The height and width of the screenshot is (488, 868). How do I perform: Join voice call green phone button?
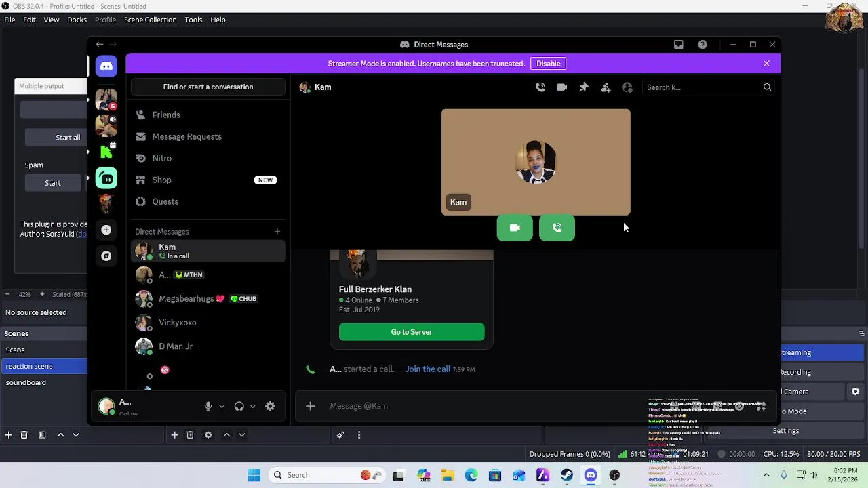[x=557, y=228]
